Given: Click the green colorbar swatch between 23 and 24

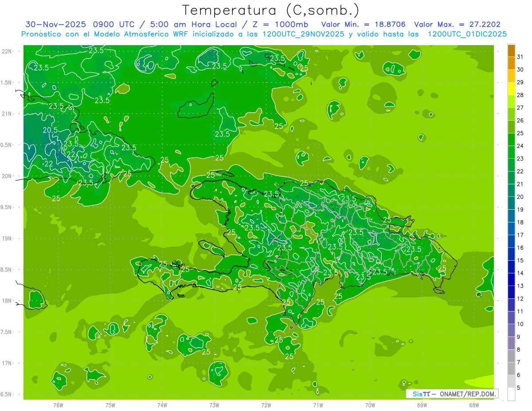Looking at the screenshot, I should [x=511, y=152].
